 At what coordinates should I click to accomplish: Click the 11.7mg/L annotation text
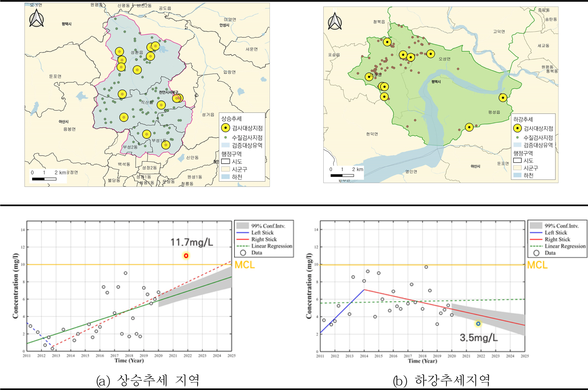[192, 242]
